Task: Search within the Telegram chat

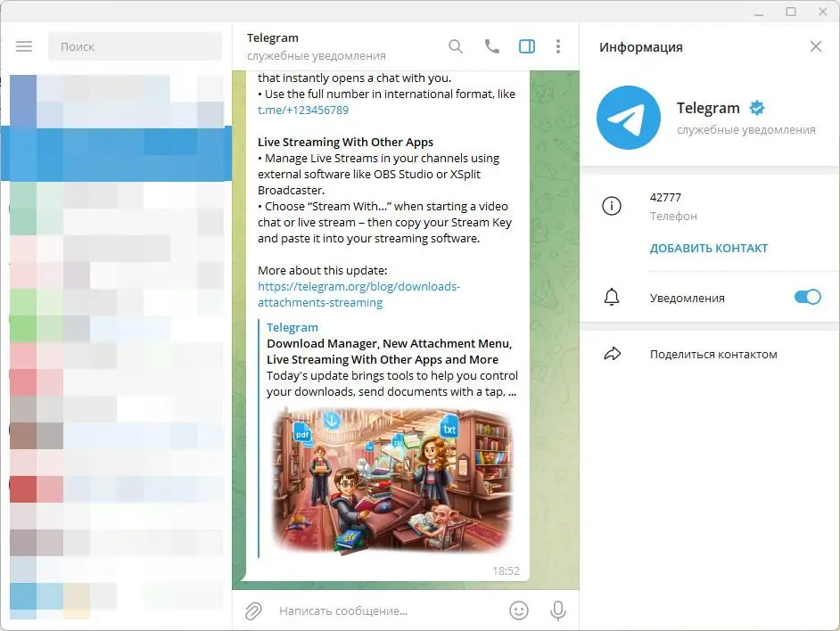Action: pyautogui.click(x=456, y=46)
